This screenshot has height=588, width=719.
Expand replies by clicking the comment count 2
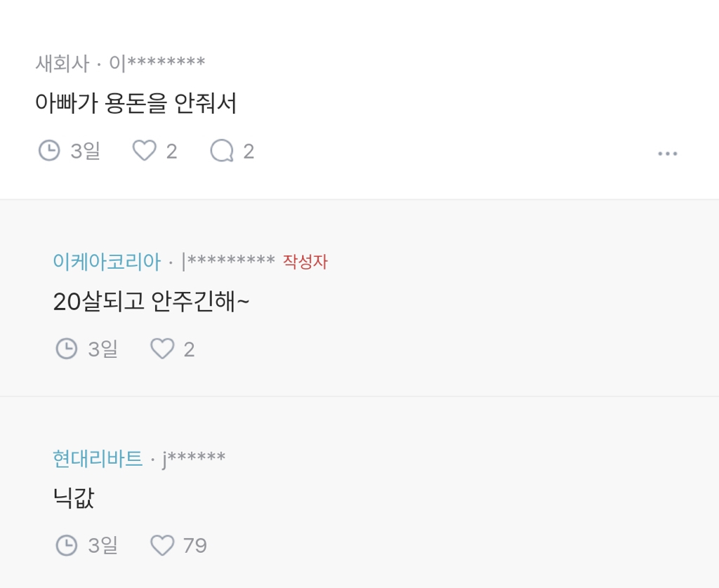(248, 150)
